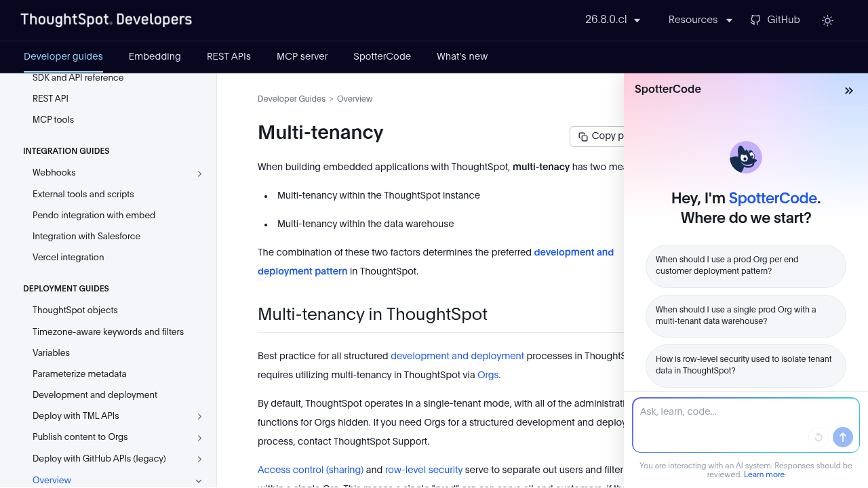Click bullet 'Multi-tenancy within the data warehouse'
This screenshot has height=488, width=868.
(366, 224)
